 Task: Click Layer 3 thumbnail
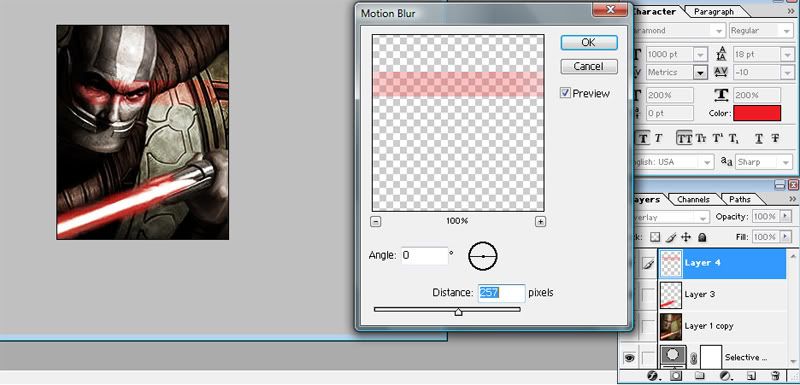pos(671,295)
